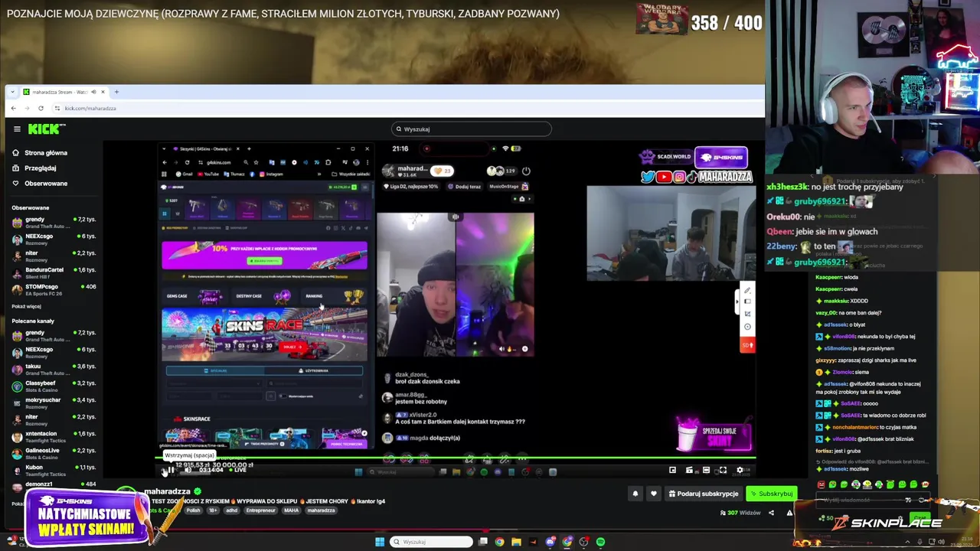Select the 'maharadzza Stream' browser tab

64,92
